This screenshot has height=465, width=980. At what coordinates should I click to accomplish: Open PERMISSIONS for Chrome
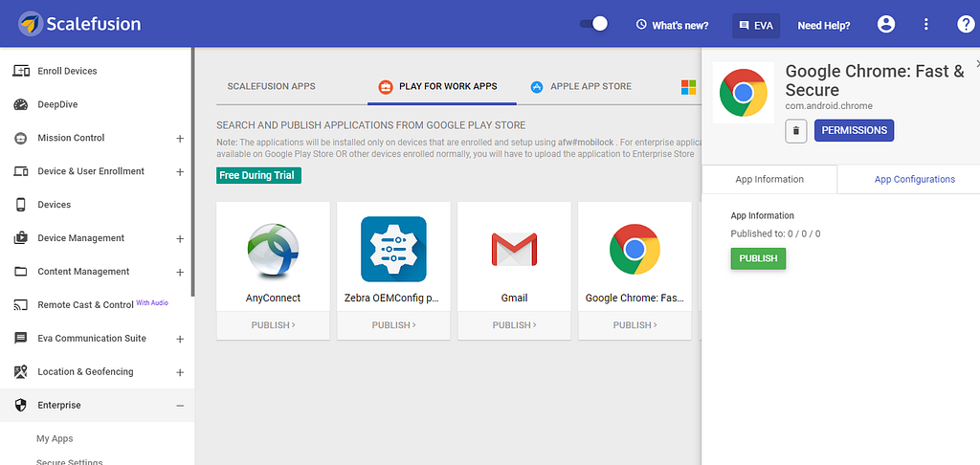point(854,131)
